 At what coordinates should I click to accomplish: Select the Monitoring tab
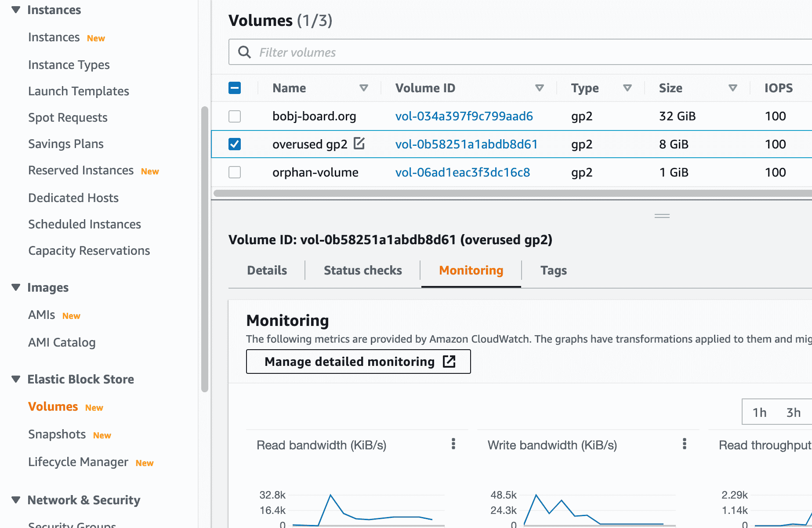click(471, 270)
